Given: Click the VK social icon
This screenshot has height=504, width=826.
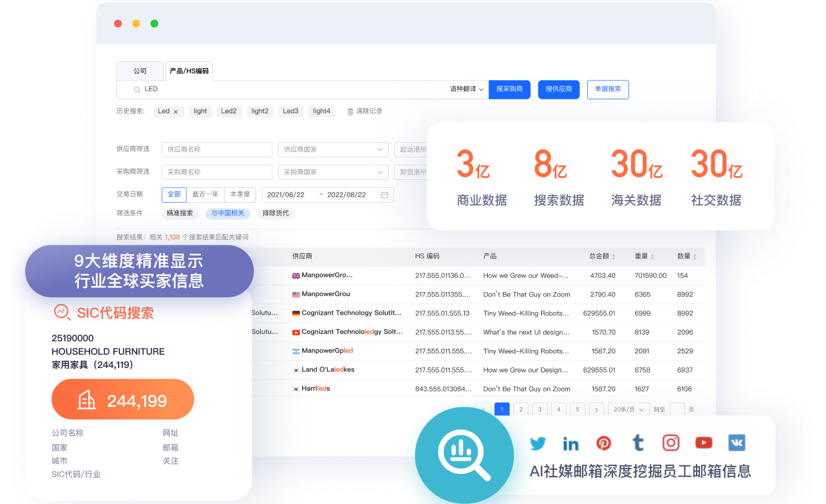Looking at the screenshot, I should [x=737, y=443].
